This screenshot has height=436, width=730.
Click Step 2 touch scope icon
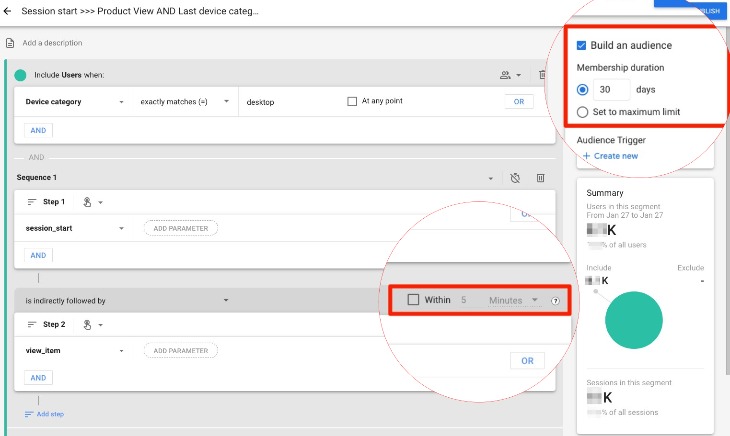87,325
